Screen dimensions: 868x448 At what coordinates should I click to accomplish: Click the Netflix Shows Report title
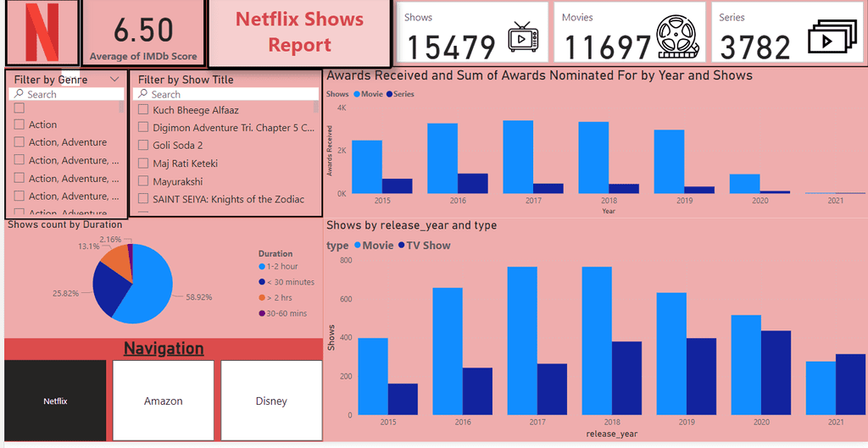click(300, 32)
